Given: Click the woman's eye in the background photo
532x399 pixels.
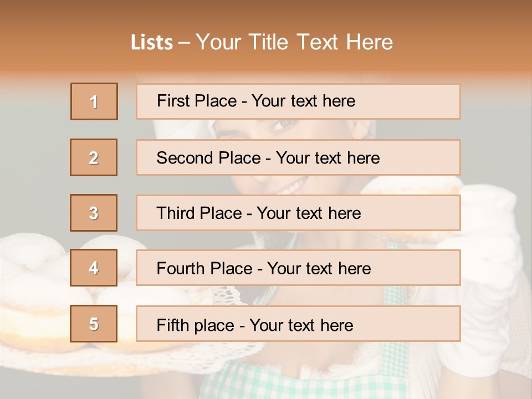Looking at the screenshot, I should pyautogui.click(x=284, y=125).
